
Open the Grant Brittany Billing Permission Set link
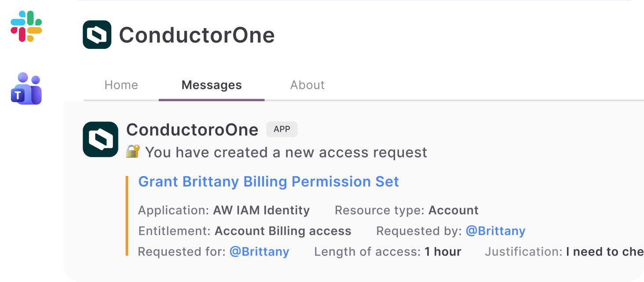tap(268, 182)
